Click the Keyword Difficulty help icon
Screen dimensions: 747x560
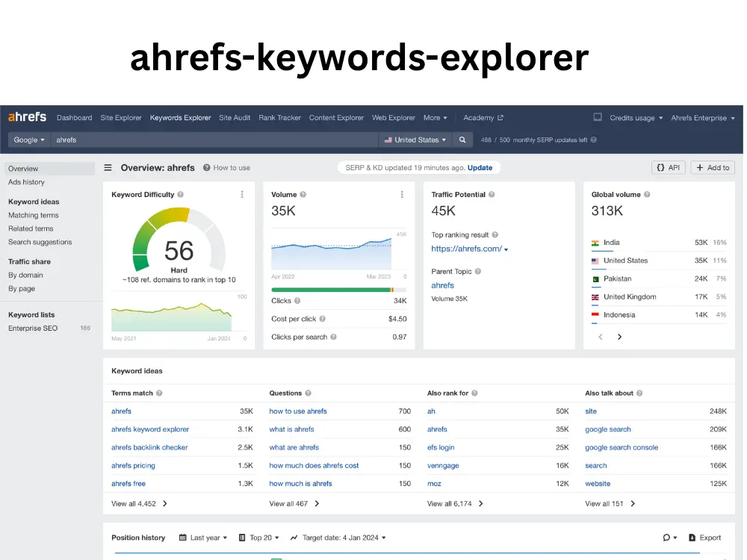(x=181, y=194)
